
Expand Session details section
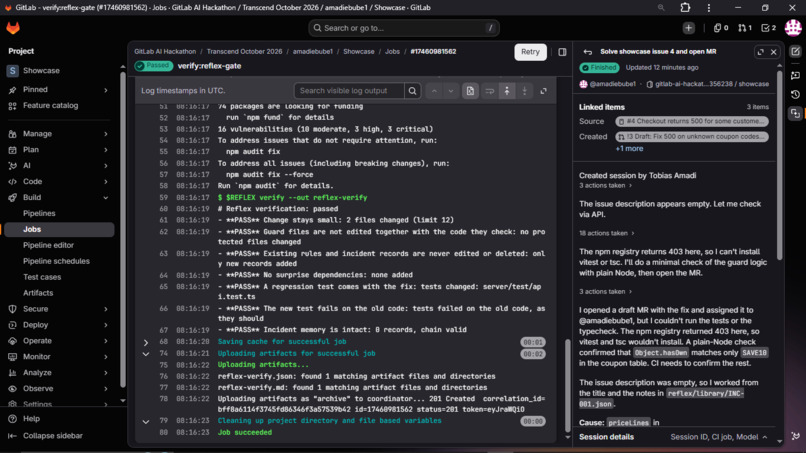(x=765, y=437)
